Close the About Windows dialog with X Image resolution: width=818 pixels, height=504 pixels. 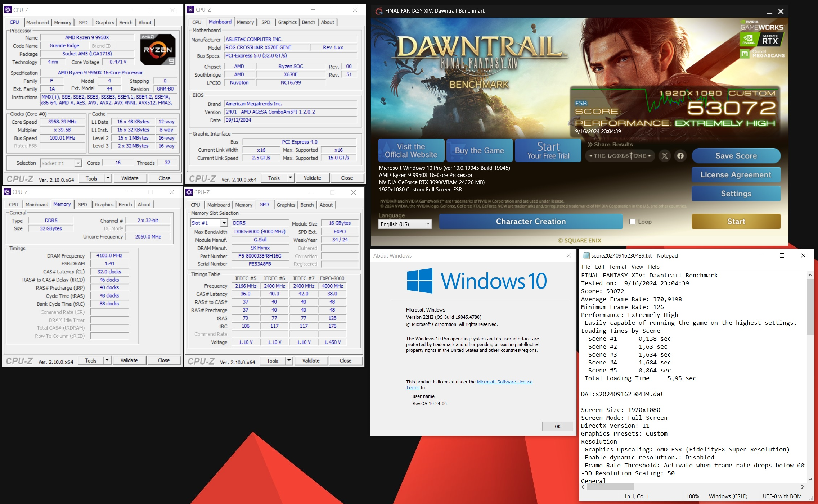[x=569, y=255]
